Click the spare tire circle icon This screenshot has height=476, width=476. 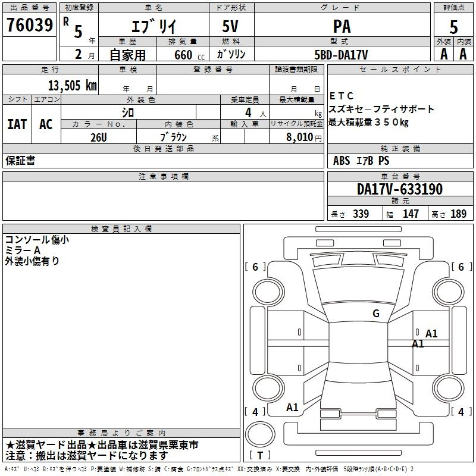coord(260,434)
